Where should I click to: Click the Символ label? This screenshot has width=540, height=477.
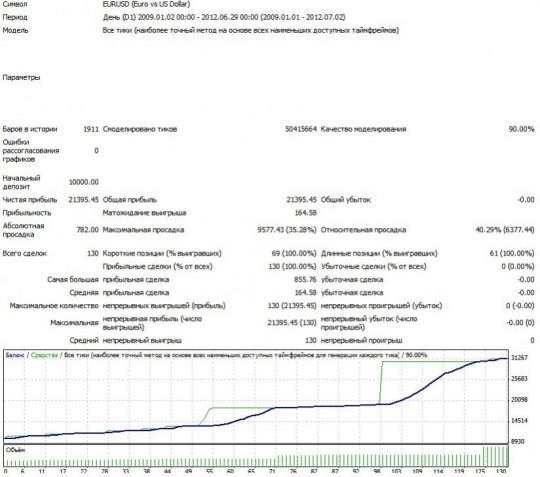[15, 4]
